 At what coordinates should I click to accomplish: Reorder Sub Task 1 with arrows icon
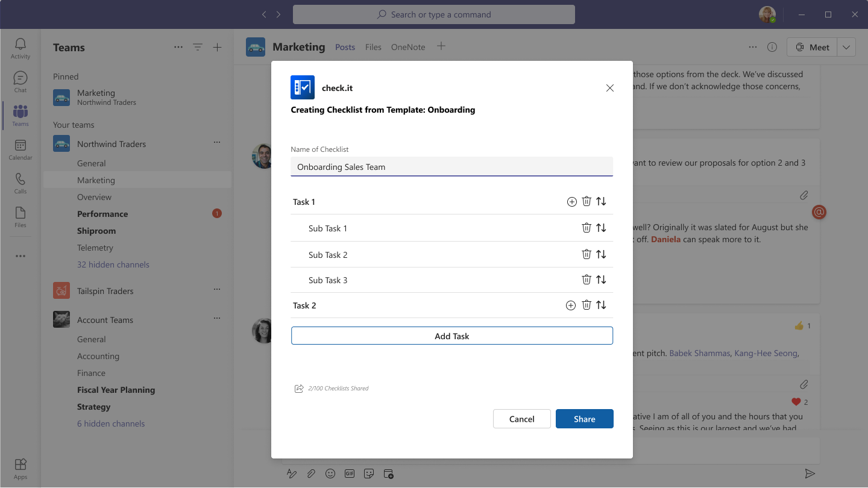click(x=601, y=228)
